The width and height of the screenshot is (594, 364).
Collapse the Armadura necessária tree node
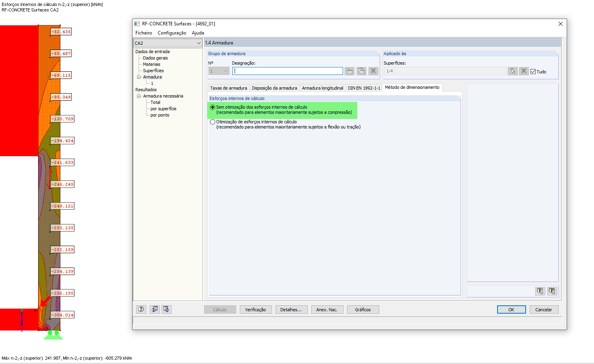[139, 96]
